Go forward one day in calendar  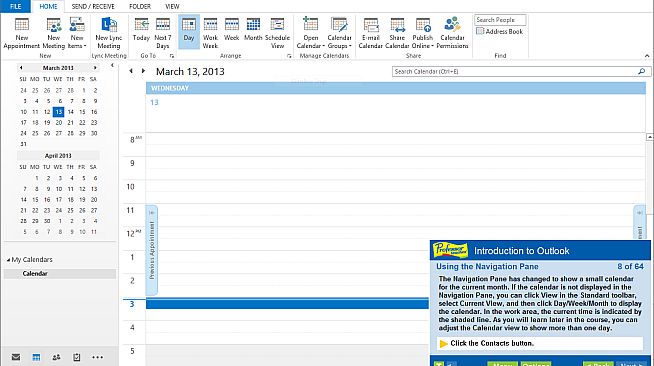click(x=143, y=71)
